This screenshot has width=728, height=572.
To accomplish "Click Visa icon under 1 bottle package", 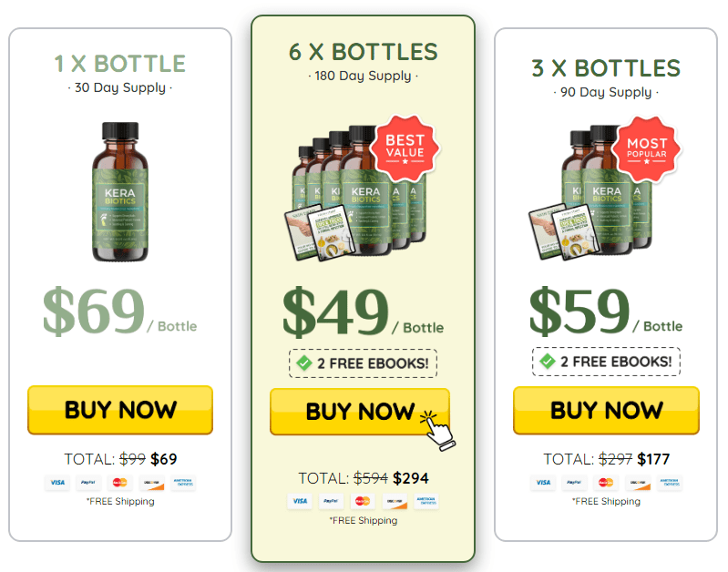I will pyautogui.click(x=57, y=483).
